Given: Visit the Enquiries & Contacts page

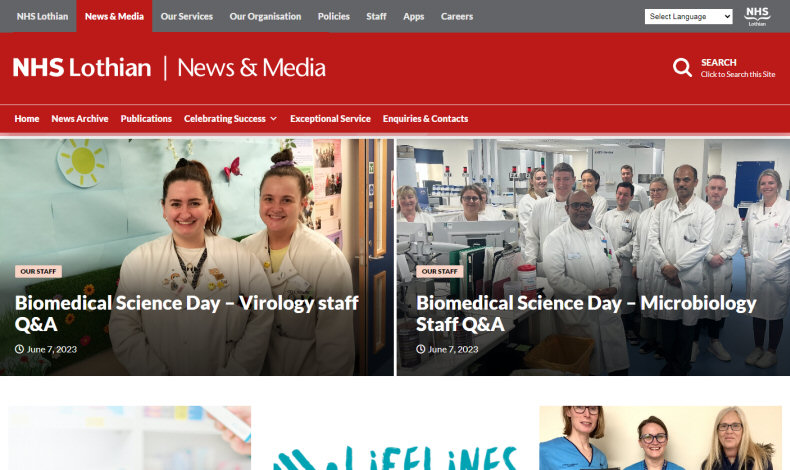Looking at the screenshot, I should point(425,119).
